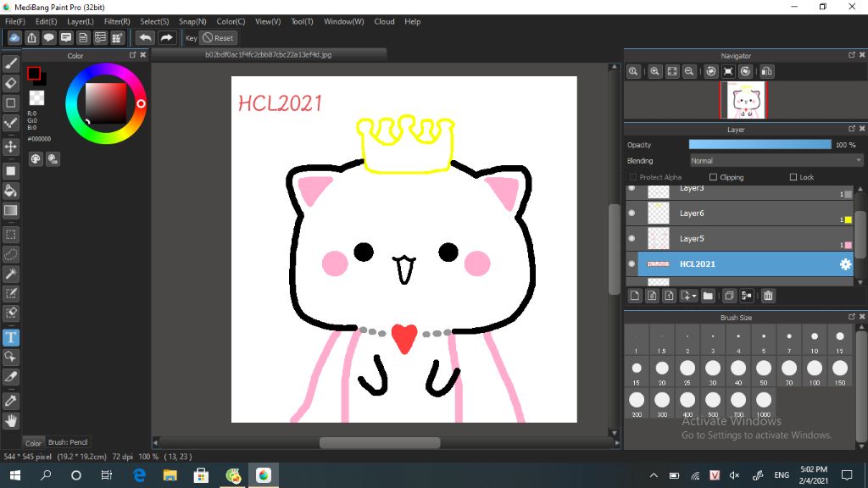Click the foreground color swatch
The height and width of the screenshot is (488, 868).
tap(34, 73)
